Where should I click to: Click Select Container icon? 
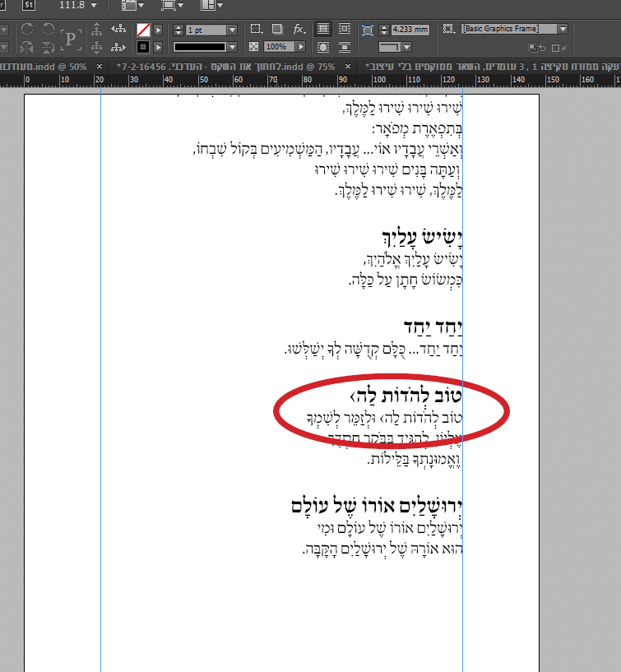click(x=97, y=29)
